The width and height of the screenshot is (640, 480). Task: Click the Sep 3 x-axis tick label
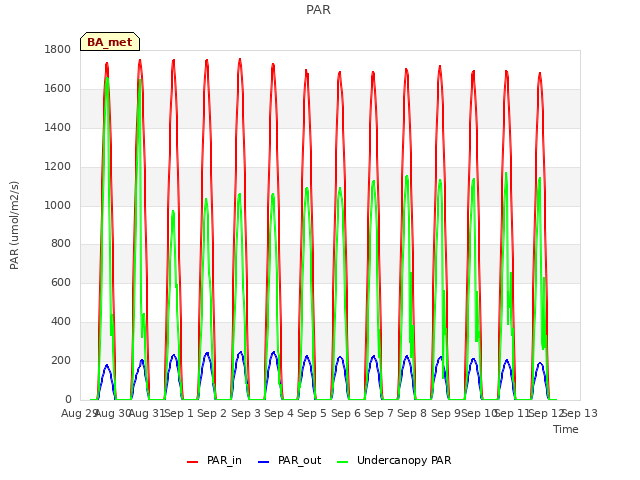coord(246,413)
